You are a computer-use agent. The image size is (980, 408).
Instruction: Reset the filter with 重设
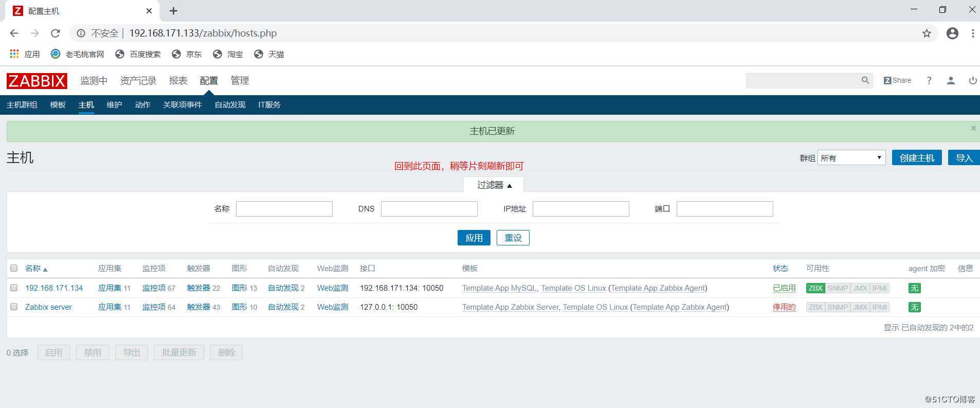(513, 238)
